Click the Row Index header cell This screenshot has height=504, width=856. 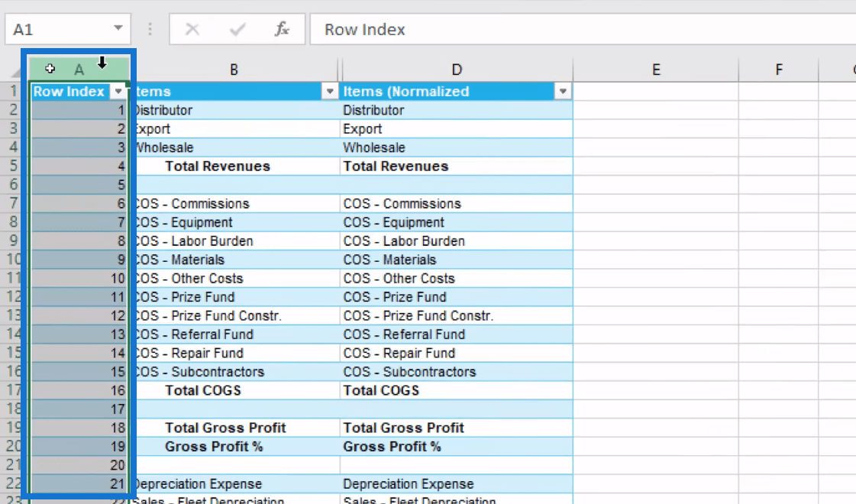pos(79,91)
